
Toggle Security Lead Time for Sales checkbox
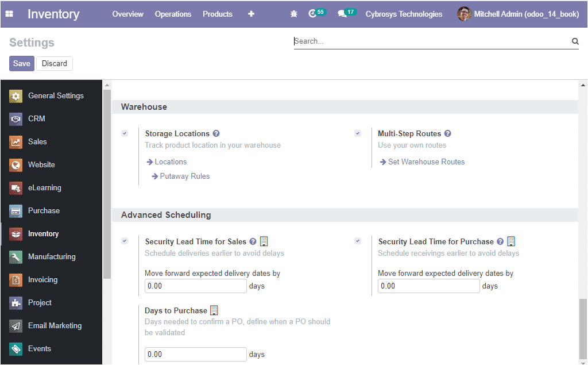(x=125, y=241)
